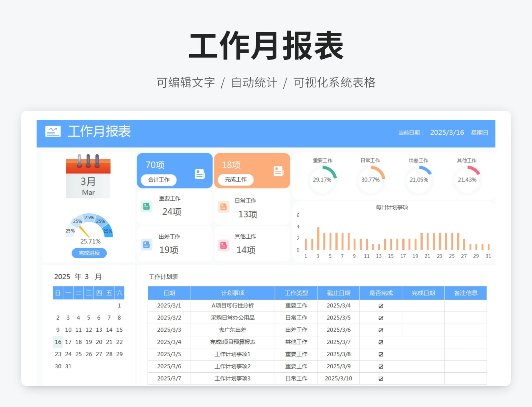Image resolution: width=532 pixels, height=407 pixels.
Task: Uncheck completion for A项目可行性分析
Action: point(381,306)
